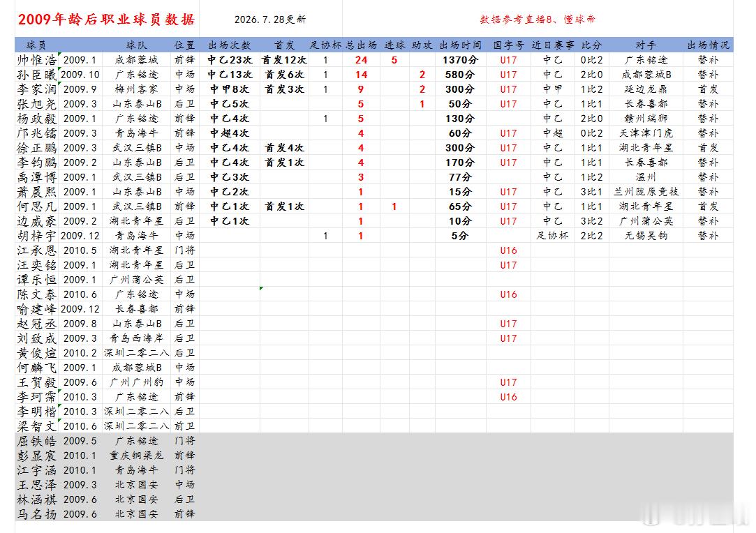Select player name 孙臣曦

click(36, 75)
